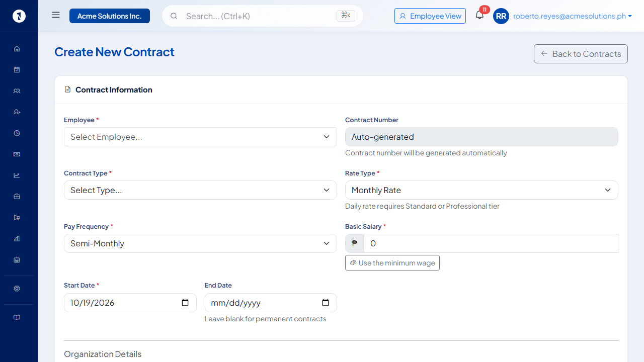
Task: Open the Rate Type Monthly Rate dropdown
Action: pos(481,190)
